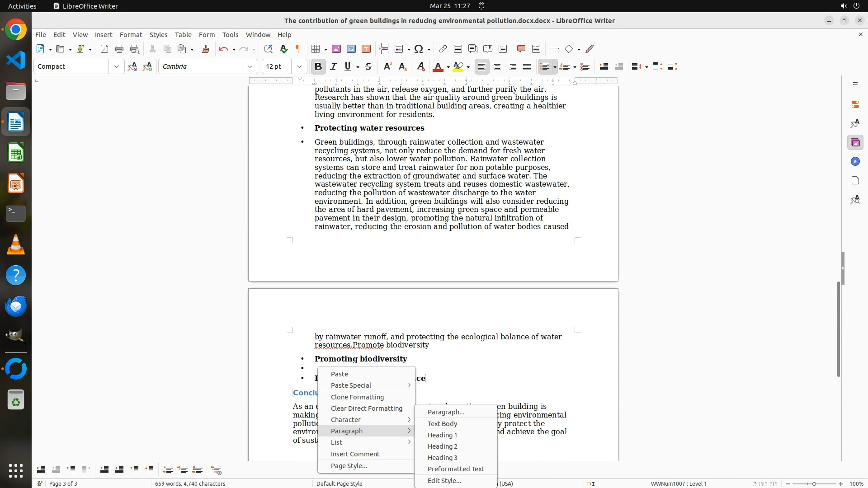Adjust the zoom slider in status bar
868x488 pixels.
(x=814, y=484)
